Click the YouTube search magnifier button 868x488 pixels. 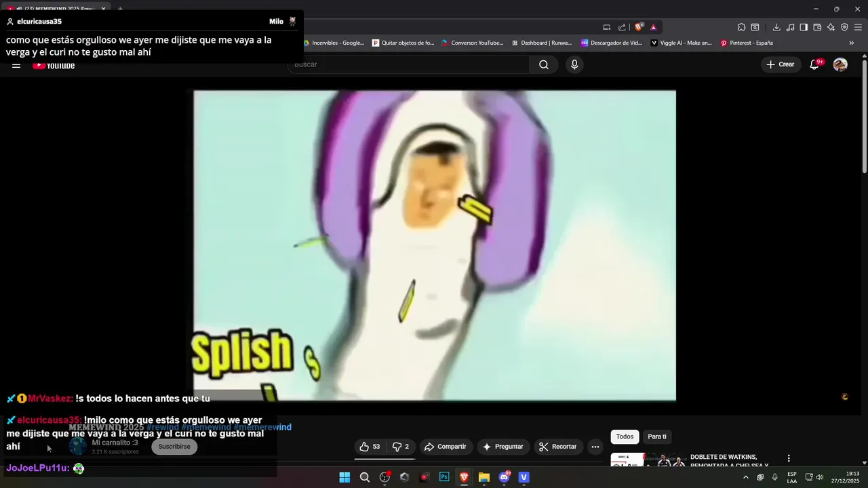(544, 64)
